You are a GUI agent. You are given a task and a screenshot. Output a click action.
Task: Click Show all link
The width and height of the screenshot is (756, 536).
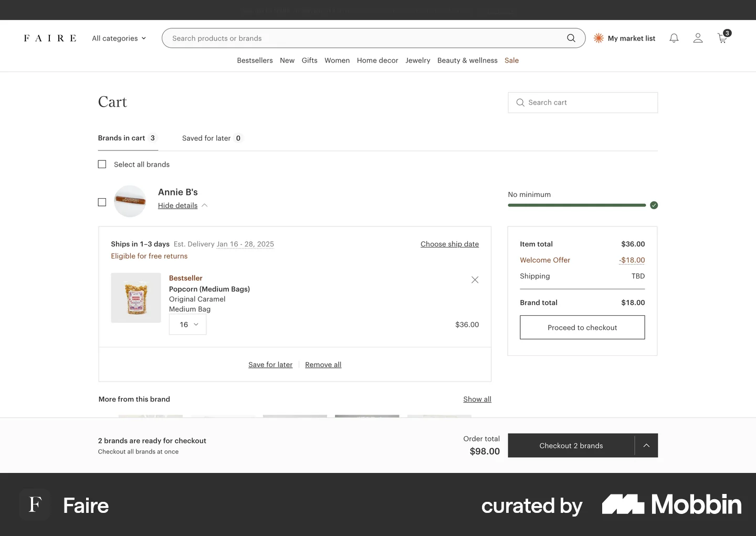(477, 399)
